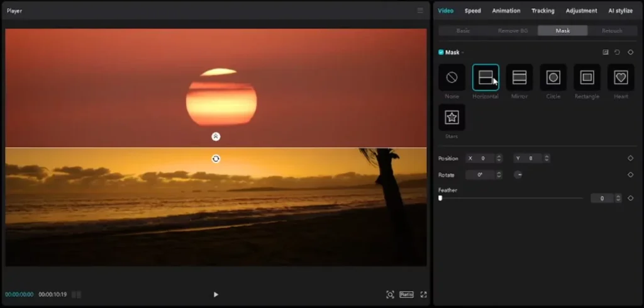The image size is (644, 308).
Task: Click the mask rotate handle in preview
Action: coord(216,159)
